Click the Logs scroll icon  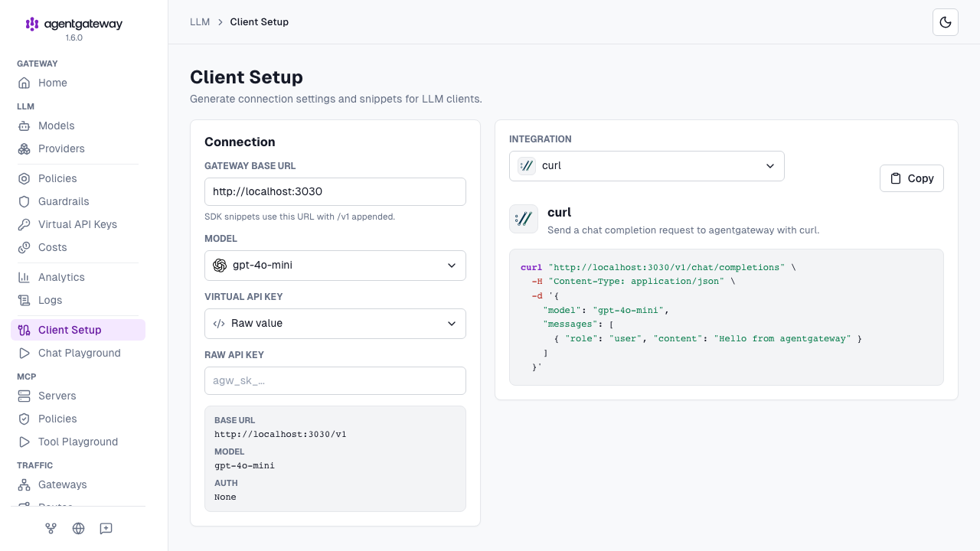24,300
